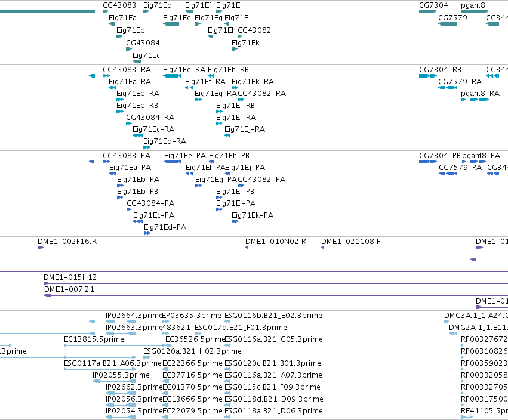Click the CG7304 gene label
The height and width of the screenshot is (420, 508).
tap(433, 5)
